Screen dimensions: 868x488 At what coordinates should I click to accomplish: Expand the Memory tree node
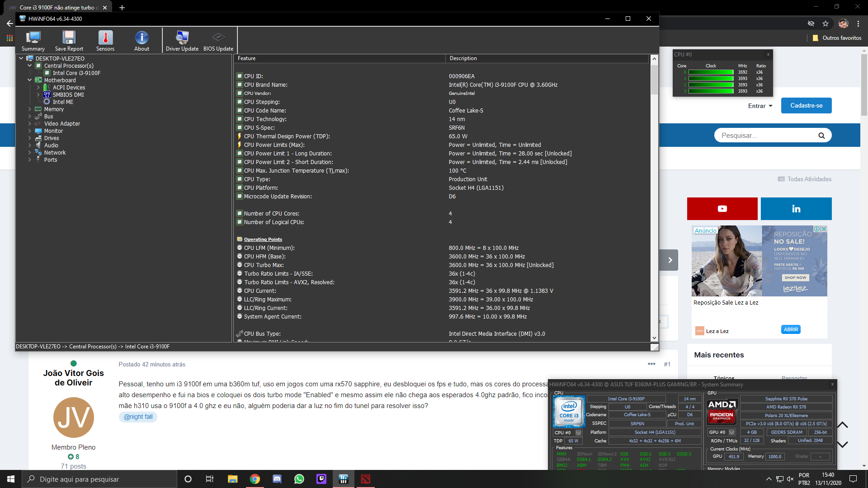pos(30,109)
